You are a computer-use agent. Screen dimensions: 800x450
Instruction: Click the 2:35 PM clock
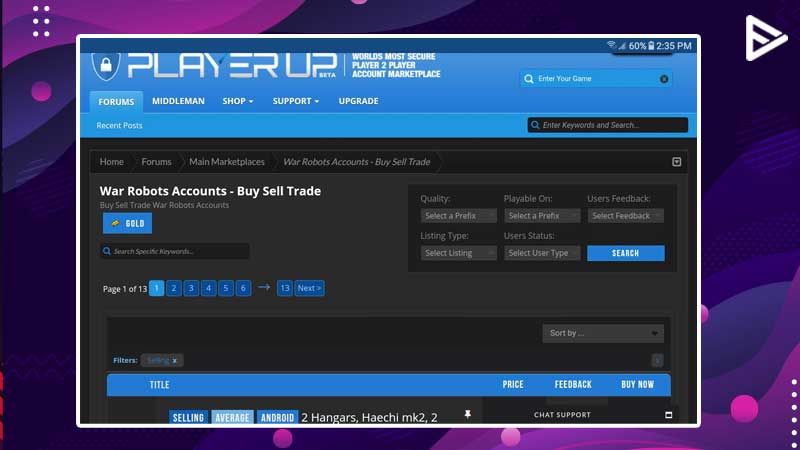tap(674, 46)
